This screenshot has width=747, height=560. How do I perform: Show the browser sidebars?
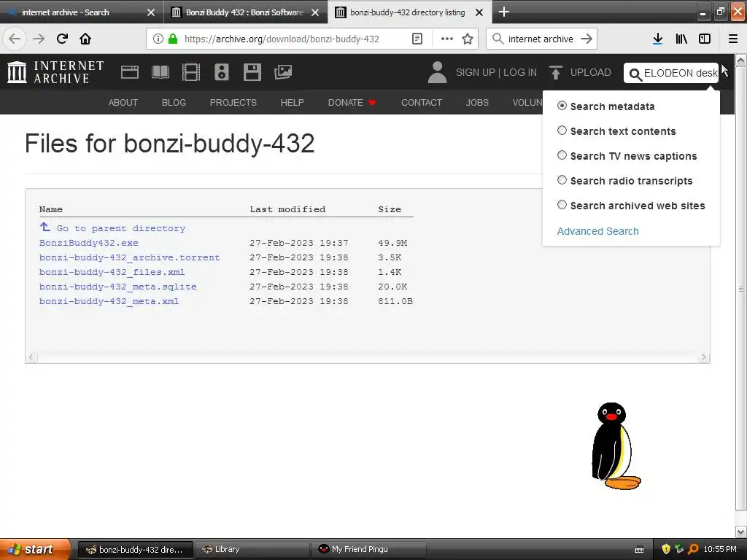click(705, 39)
